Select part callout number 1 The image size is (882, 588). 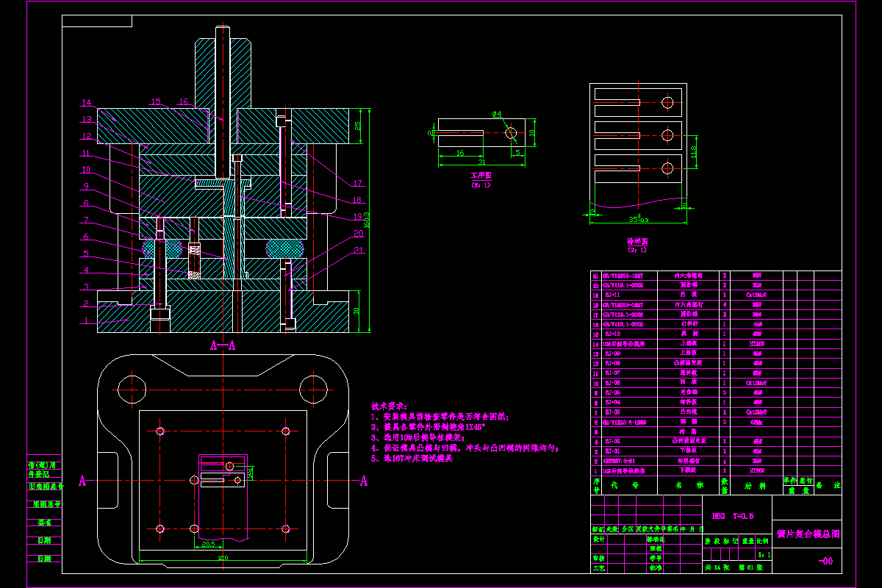pos(85,320)
